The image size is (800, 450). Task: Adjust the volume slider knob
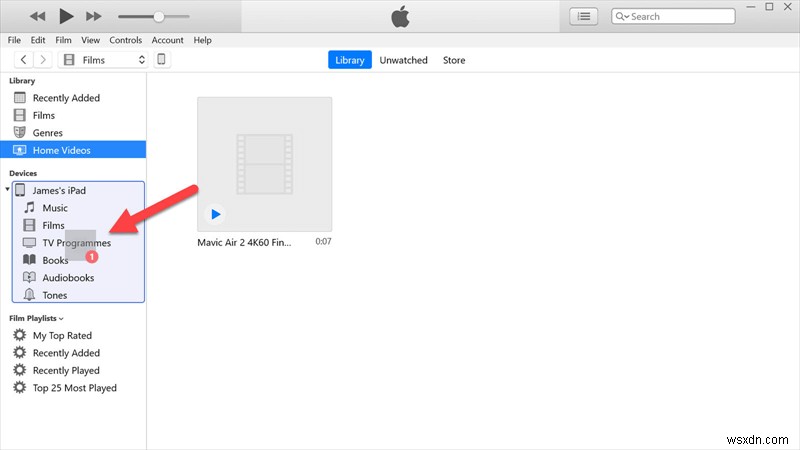(x=159, y=16)
